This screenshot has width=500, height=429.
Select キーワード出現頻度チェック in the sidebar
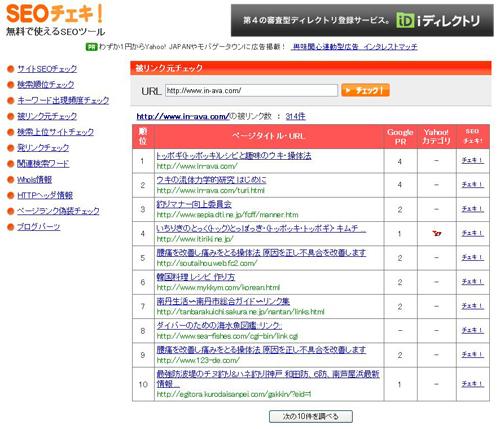pos(63,100)
